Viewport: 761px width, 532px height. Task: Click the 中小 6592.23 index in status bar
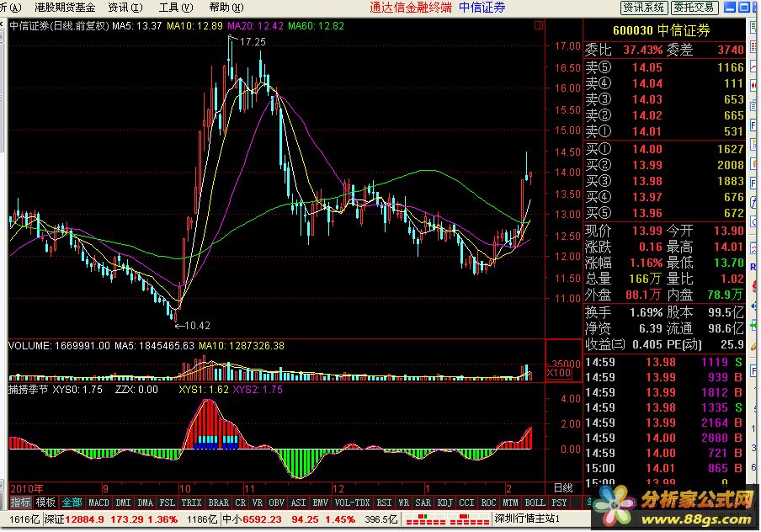click(x=251, y=519)
